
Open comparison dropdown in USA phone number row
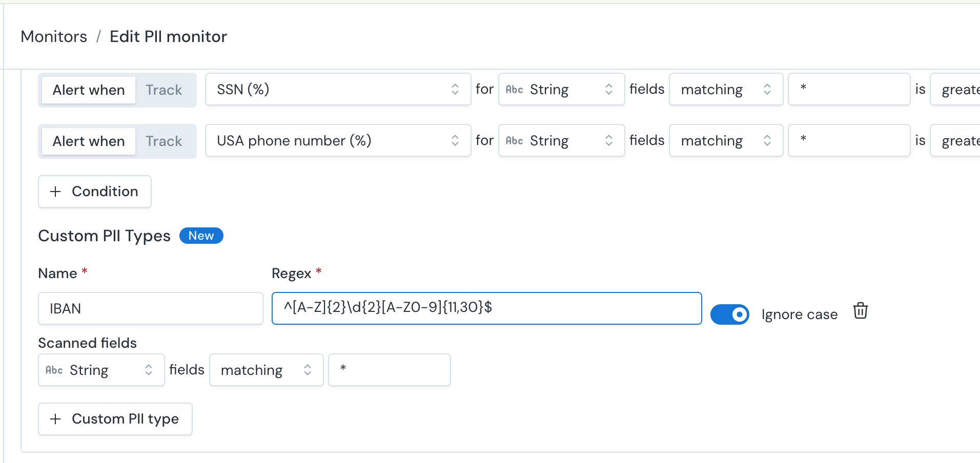955,141
